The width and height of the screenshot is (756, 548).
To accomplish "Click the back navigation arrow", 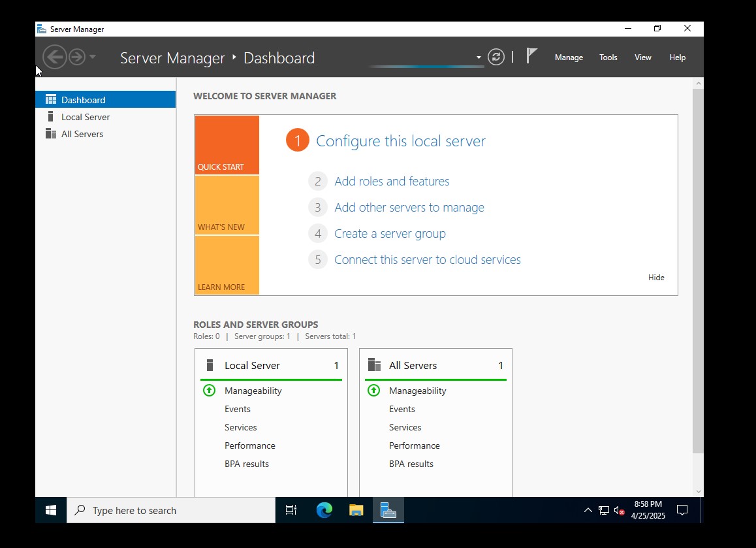I will click(x=55, y=57).
